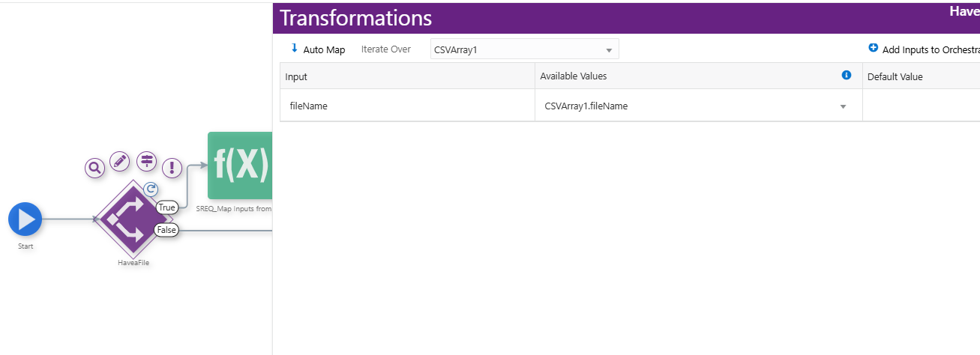Click the HaveaFile label under the diamond
The width and height of the screenshot is (980, 355).
pos(133,263)
